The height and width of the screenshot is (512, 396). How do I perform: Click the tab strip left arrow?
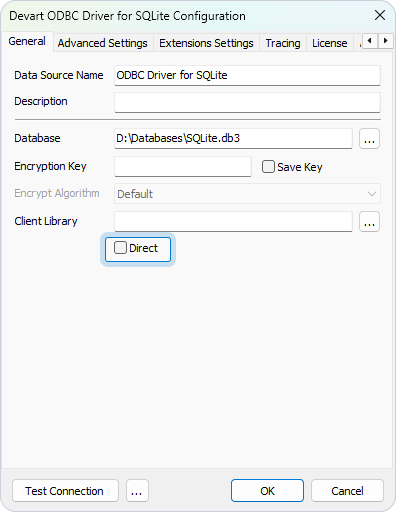[x=370, y=41]
